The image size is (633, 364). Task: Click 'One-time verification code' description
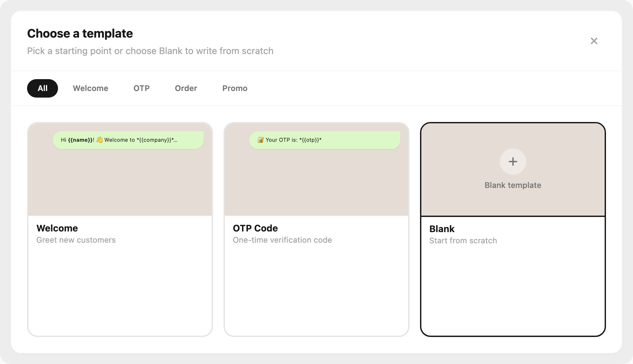(x=282, y=240)
